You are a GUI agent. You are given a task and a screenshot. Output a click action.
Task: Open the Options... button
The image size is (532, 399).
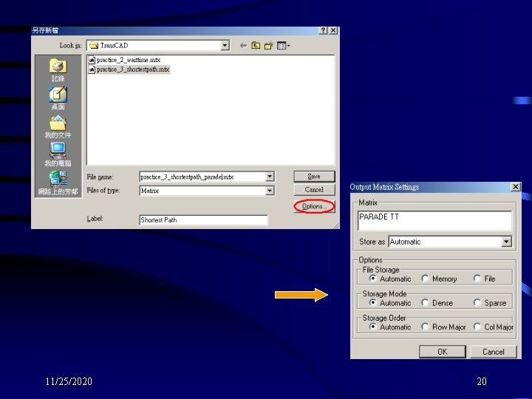point(314,206)
